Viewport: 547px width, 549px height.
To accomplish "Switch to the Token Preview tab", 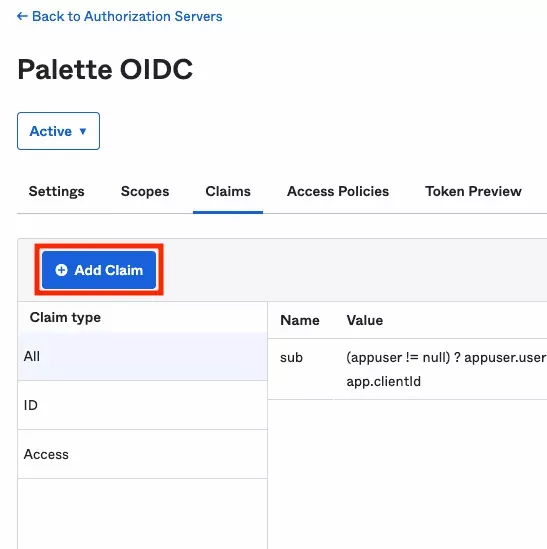I will point(473,192).
